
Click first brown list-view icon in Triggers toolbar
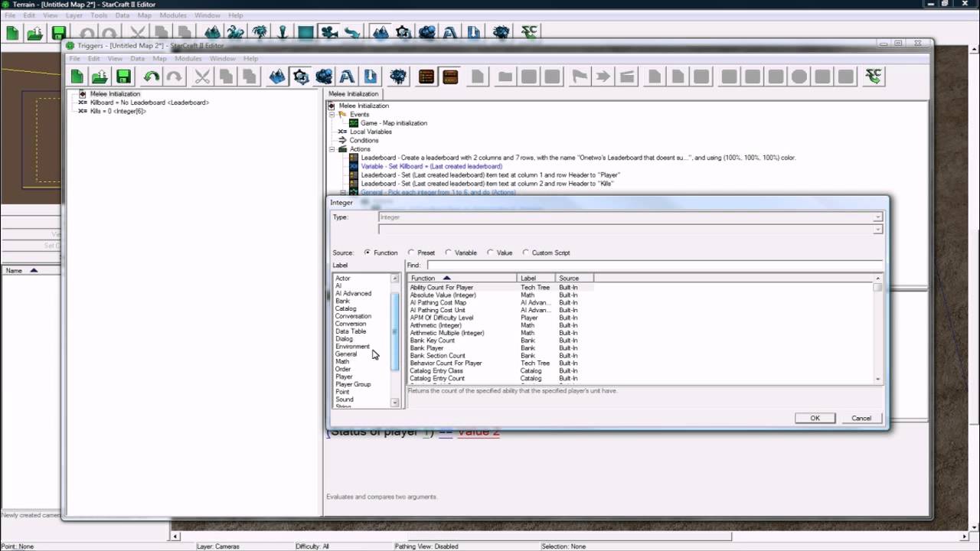426,77
